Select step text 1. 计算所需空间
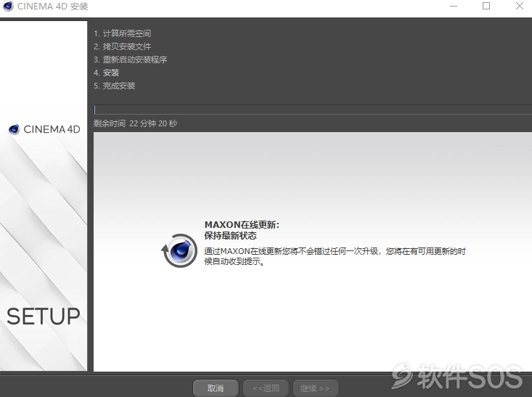The image size is (532, 397). click(x=123, y=33)
